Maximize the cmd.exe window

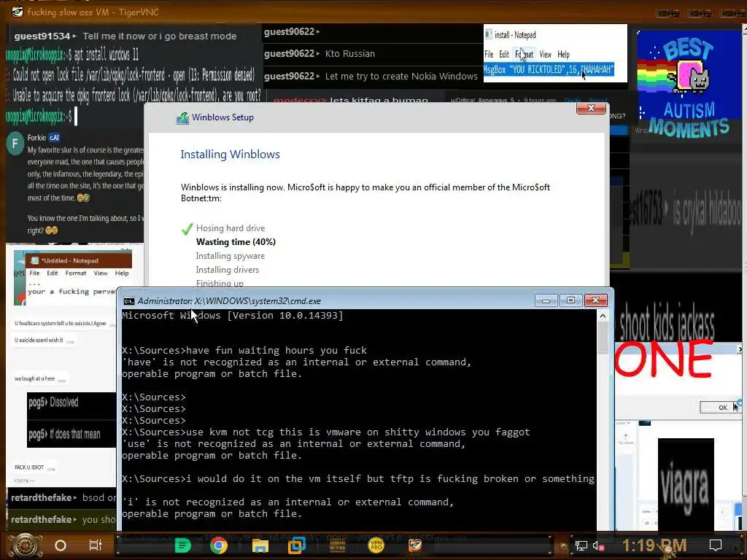coord(570,300)
